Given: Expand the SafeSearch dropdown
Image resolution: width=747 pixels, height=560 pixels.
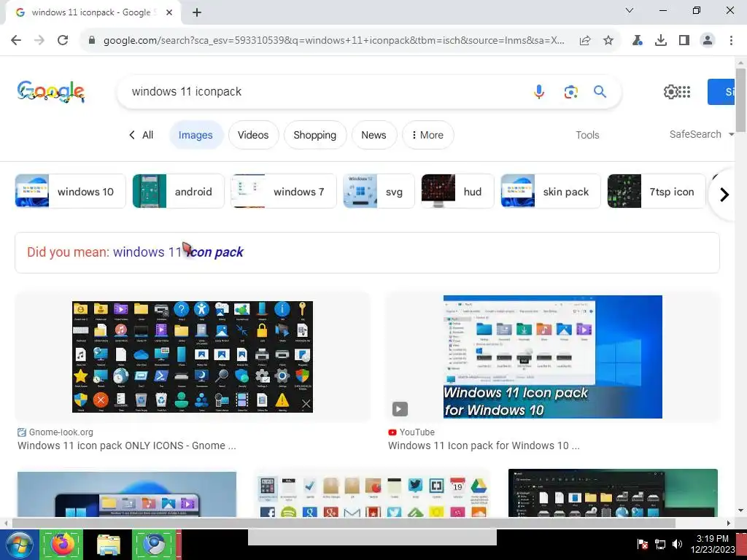Looking at the screenshot, I should click(x=701, y=135).
